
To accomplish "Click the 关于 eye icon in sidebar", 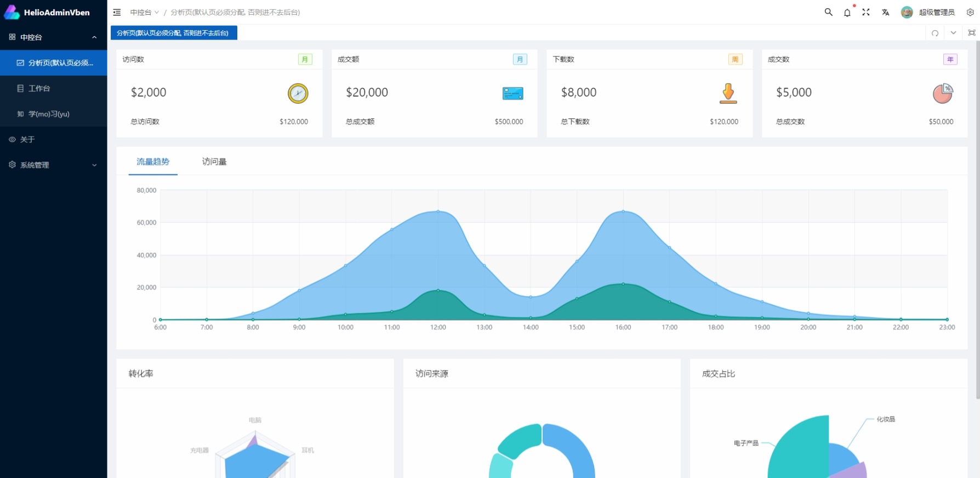I will [12, 139].
